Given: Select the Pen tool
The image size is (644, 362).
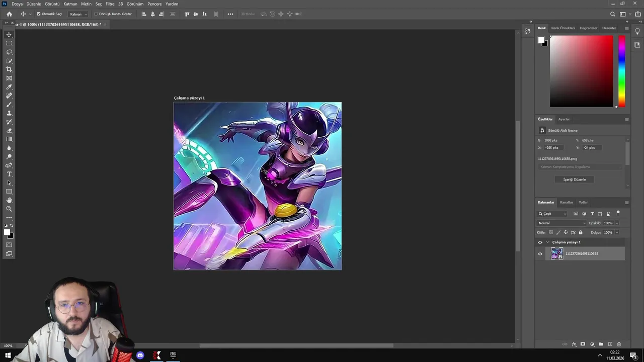Looking at the screenshot, I should [x=9, y=165].
